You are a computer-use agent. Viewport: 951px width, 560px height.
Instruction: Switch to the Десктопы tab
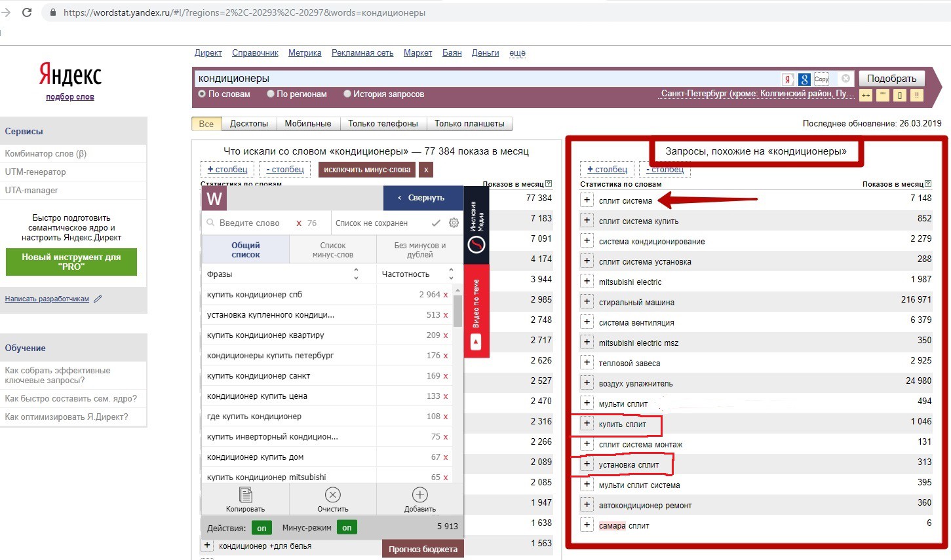tap(249, 124)
